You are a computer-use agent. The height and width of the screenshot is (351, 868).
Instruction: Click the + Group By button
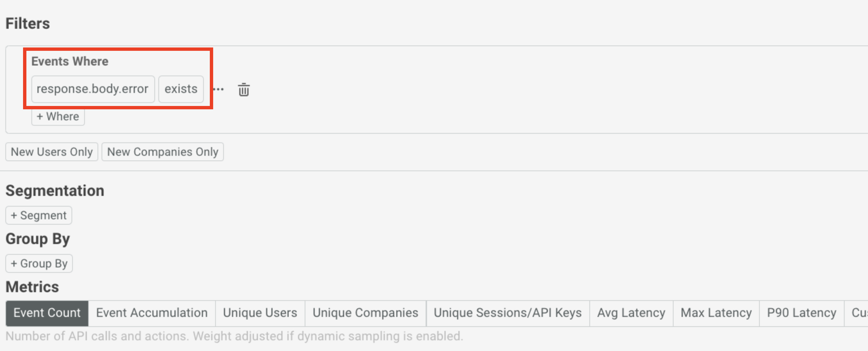39,263
